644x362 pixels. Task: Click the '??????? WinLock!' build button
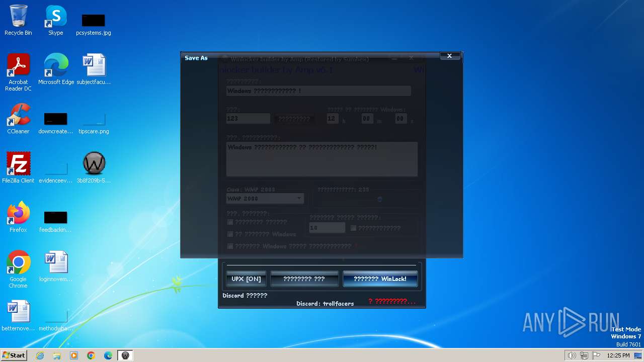click(x=380, y=279)
